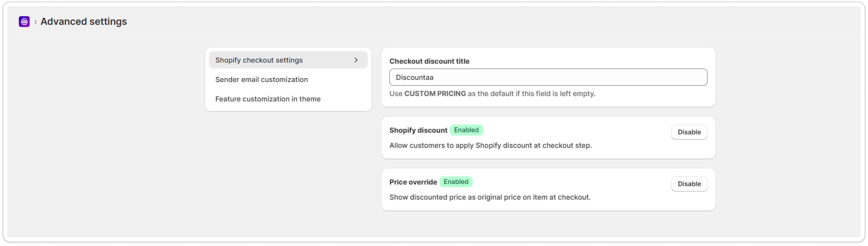The width and height of the screenshot is (868, 246).
Task: Click the Enabled badge beside Shopify discount
Action: tap(466, 130)
